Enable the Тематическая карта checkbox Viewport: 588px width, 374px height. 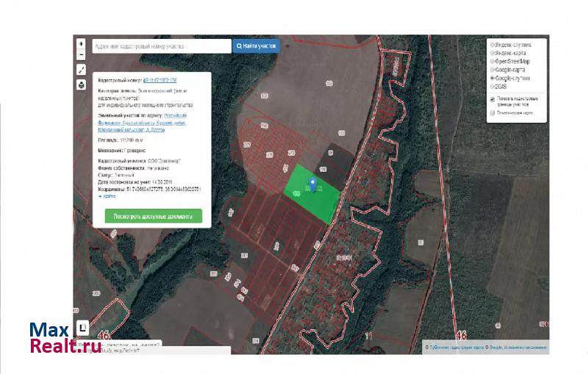pos(492,114)
